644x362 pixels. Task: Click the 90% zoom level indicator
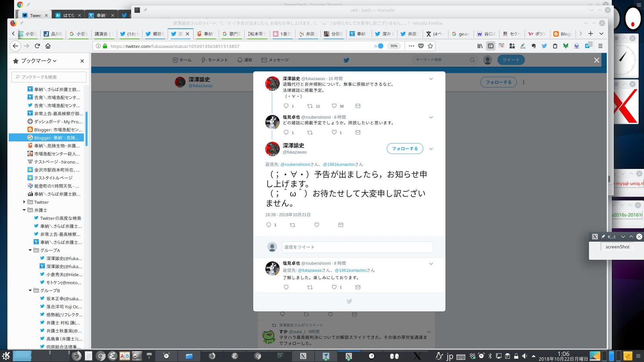(x=394, y=46)
